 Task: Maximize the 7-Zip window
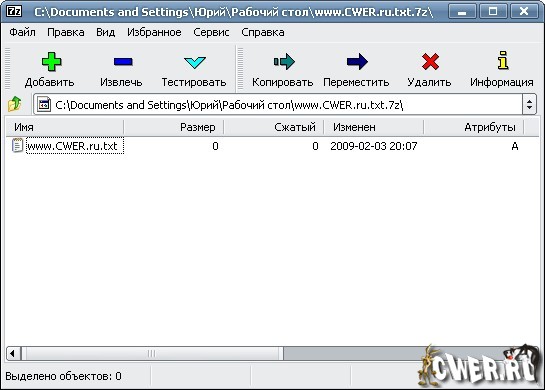click(493, 12)
